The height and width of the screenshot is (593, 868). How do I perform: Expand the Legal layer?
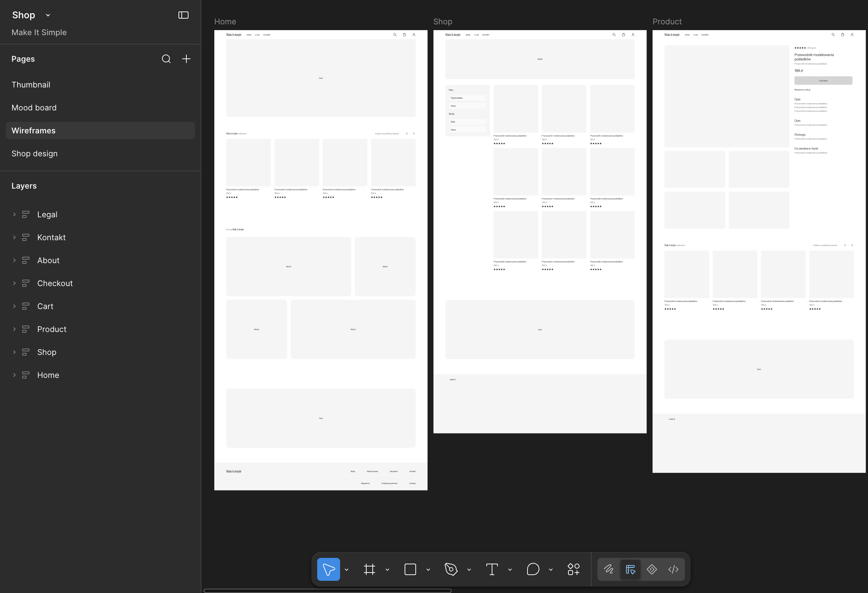click(x=14, y=214)
